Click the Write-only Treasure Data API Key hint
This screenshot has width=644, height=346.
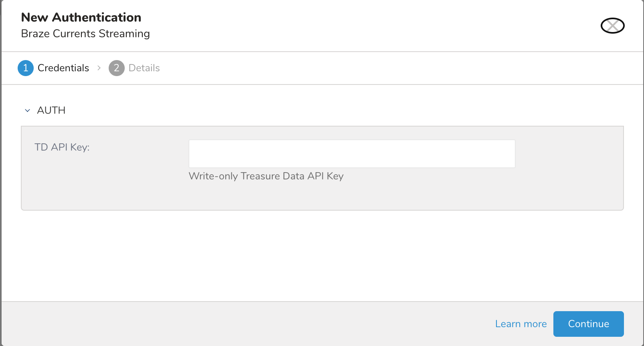coord(266,176)
